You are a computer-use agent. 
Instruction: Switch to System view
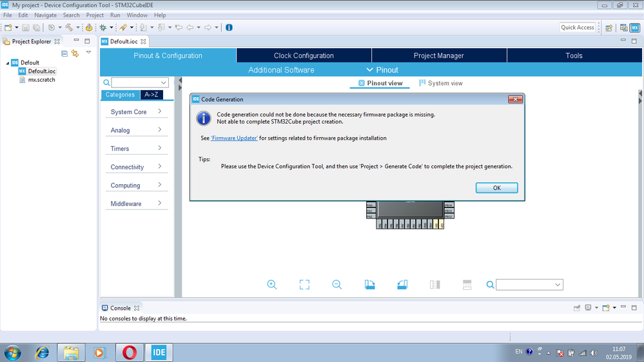pyautogui.click(x=441, y=83)
